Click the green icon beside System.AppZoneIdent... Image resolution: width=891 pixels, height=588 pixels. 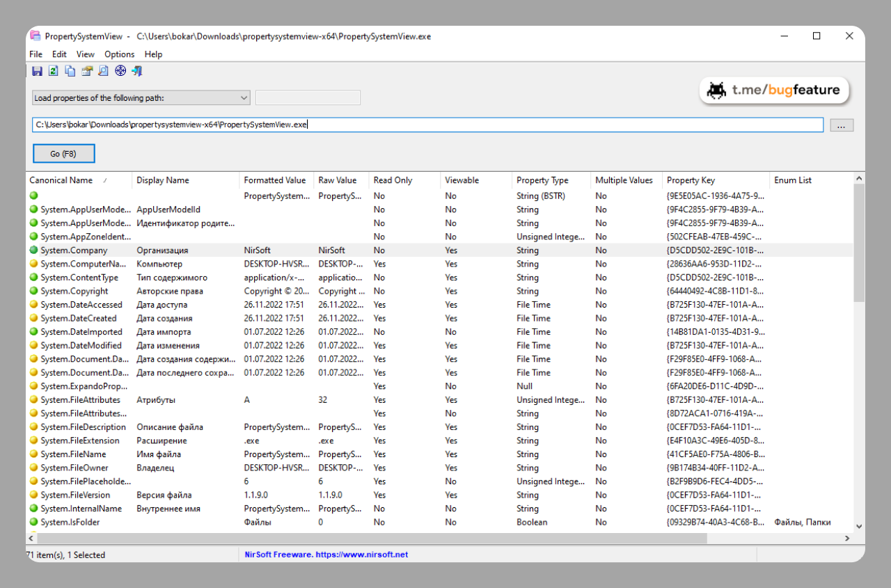coord(33,237)
